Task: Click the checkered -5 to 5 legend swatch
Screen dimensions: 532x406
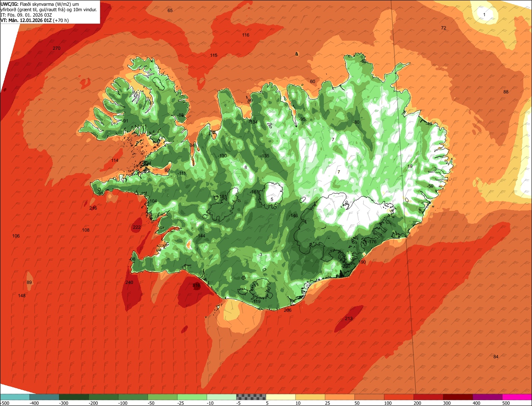Action: coord(251,397)
